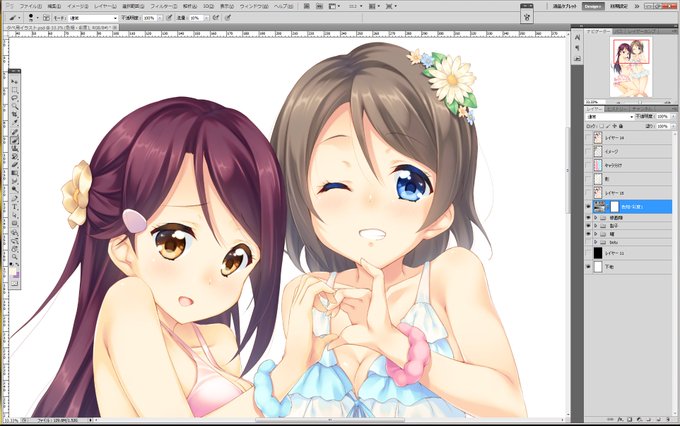The height and width of the screenshot is (426, 680).
Task: Toggle tablet pressure for opacity icon
Action: coord(170,18)
